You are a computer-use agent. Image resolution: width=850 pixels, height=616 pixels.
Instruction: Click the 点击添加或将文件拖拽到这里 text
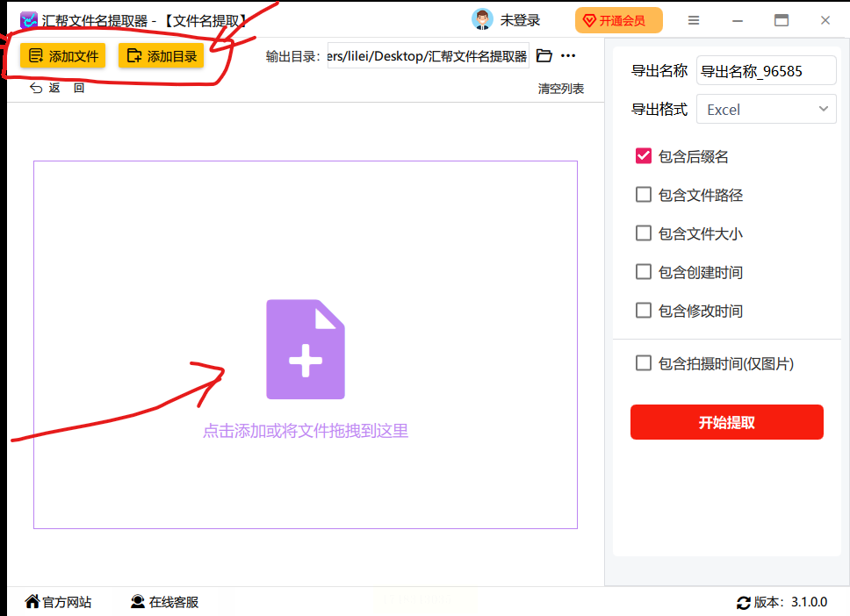[306, 431]
